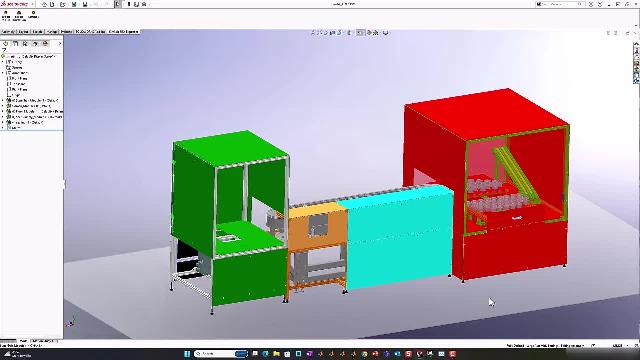
Task: Expand the History folder
Action: (3, 62)
